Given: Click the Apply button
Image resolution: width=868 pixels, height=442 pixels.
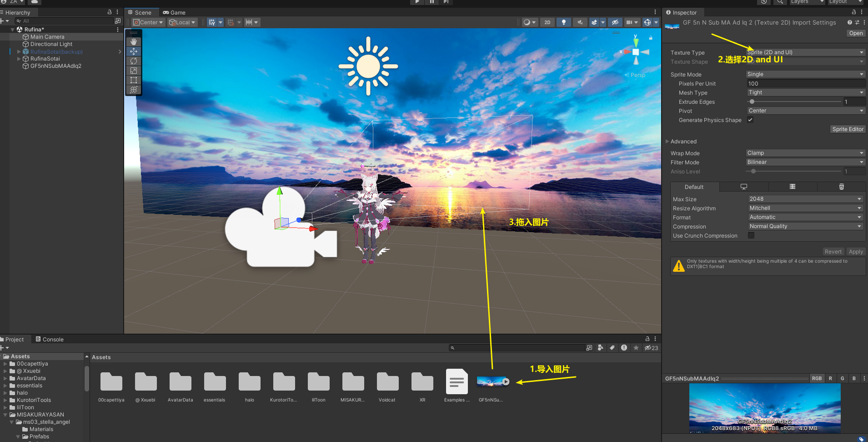Looking at the screenshot, I should pyautogui.click(x=855, y=252).
